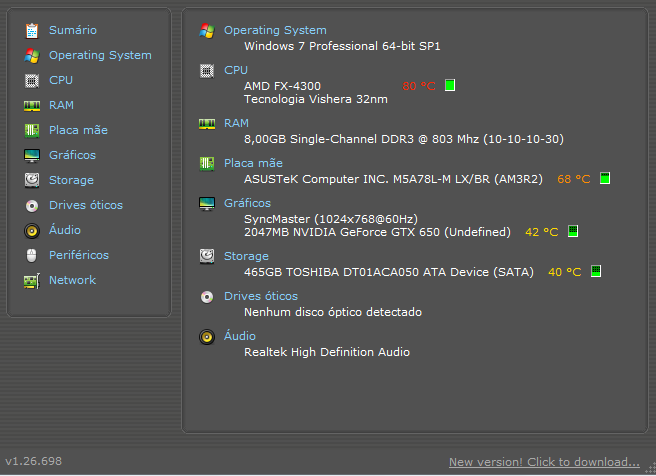Click the CPU chip icon in sidebar

(32, 80)
